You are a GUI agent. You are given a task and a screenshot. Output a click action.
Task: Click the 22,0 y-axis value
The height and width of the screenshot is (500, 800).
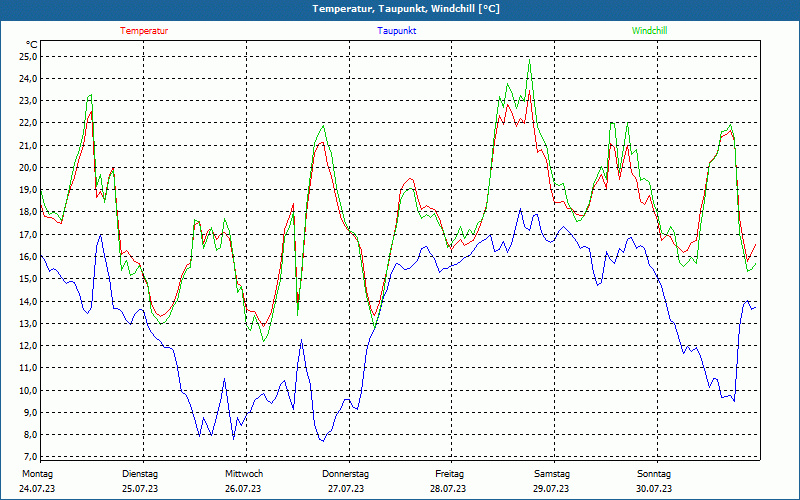(x=28, y=123)
